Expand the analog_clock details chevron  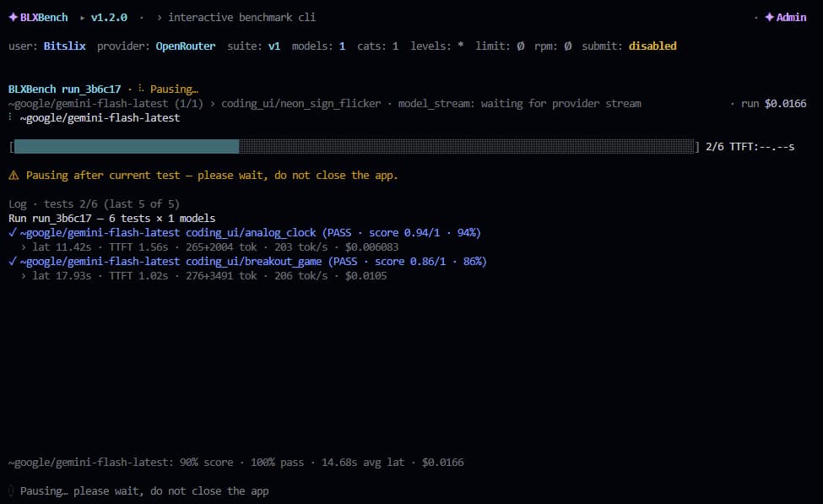[x=23, y=247]
